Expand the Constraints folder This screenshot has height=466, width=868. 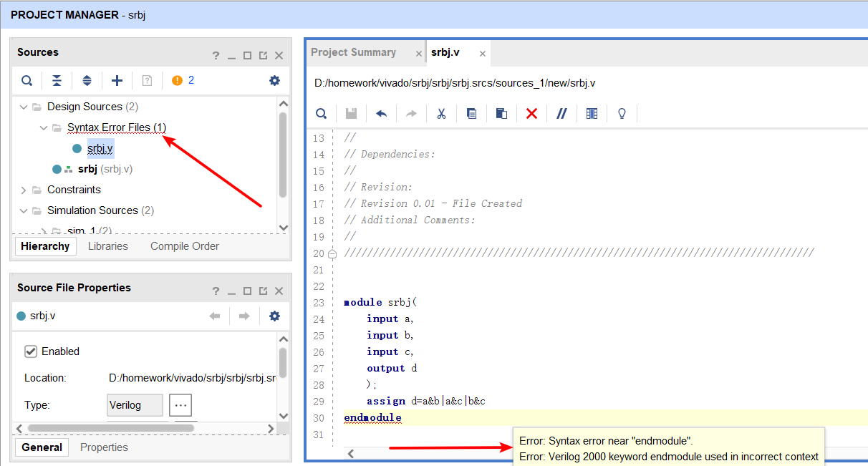[24, 190]
